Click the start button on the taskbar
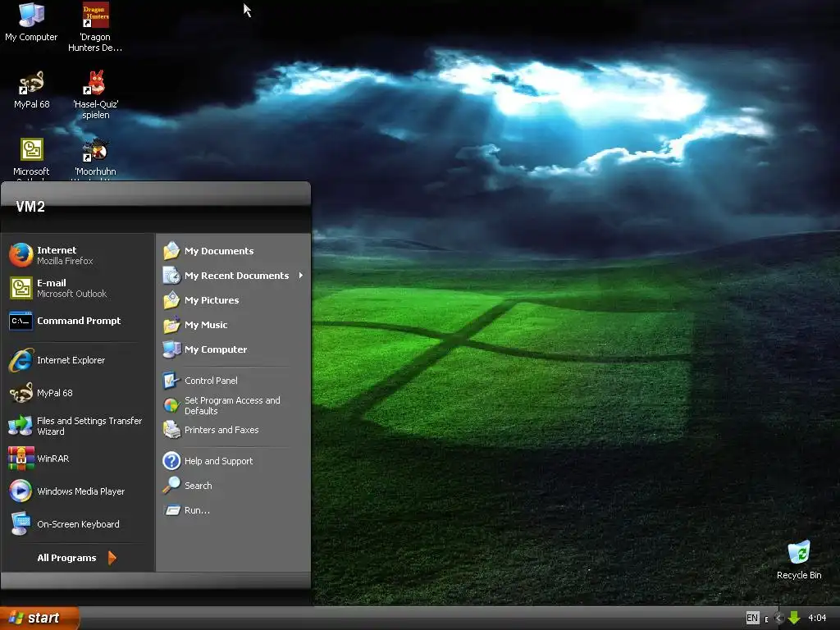Viewport: 840px width, 630px height. click(x=39, y=618)
